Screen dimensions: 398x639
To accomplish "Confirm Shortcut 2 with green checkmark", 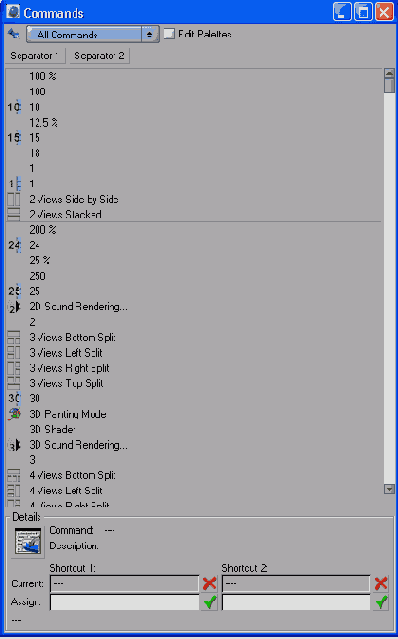I will coord(381,602).
